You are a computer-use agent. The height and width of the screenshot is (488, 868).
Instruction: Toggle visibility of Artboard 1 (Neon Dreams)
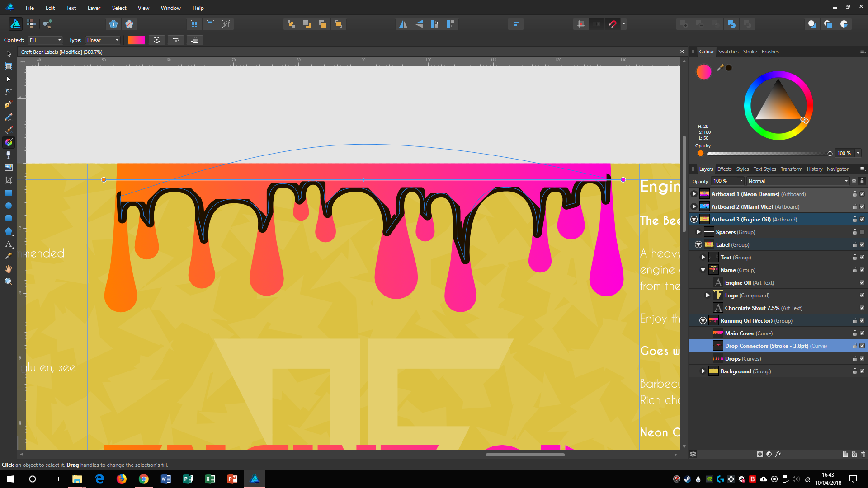(862, 194)
